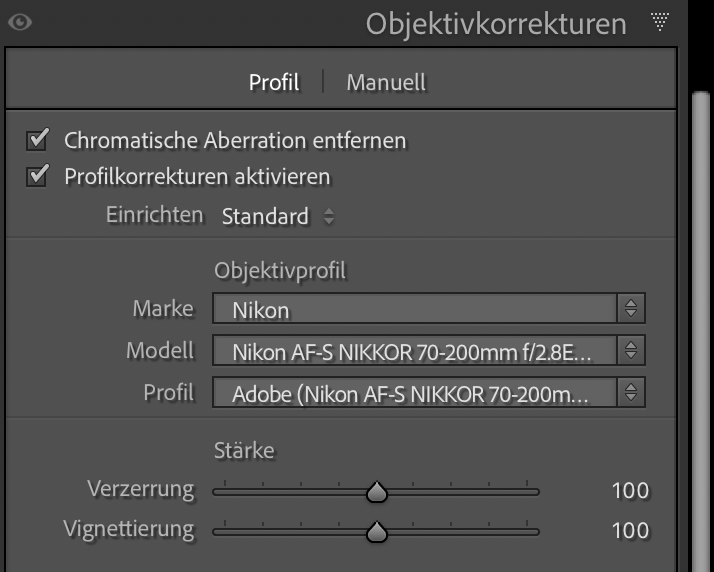Disable Profilkorrekturen aktivieren checkbox
The height and width of the screenshot is (572, 714).
39,177
